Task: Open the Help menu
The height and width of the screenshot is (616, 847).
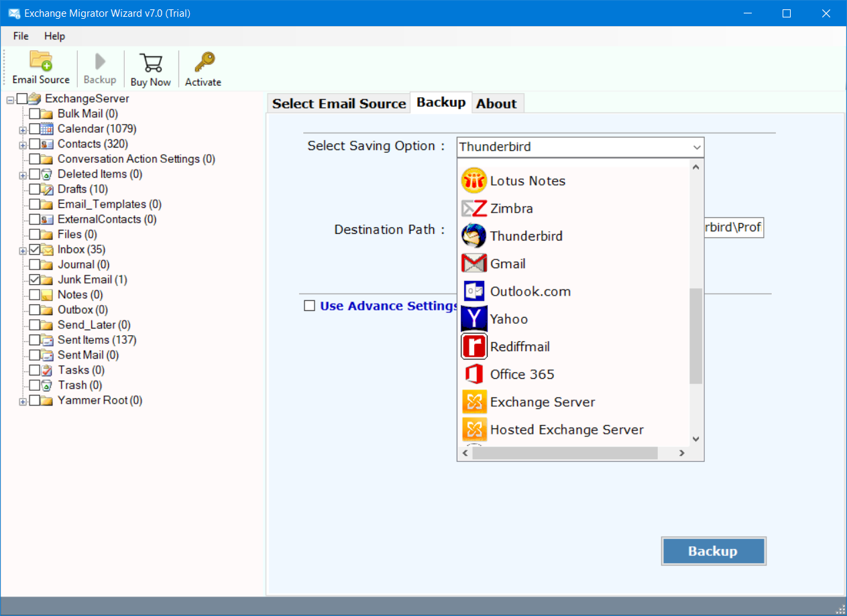Action: (55, 36)
